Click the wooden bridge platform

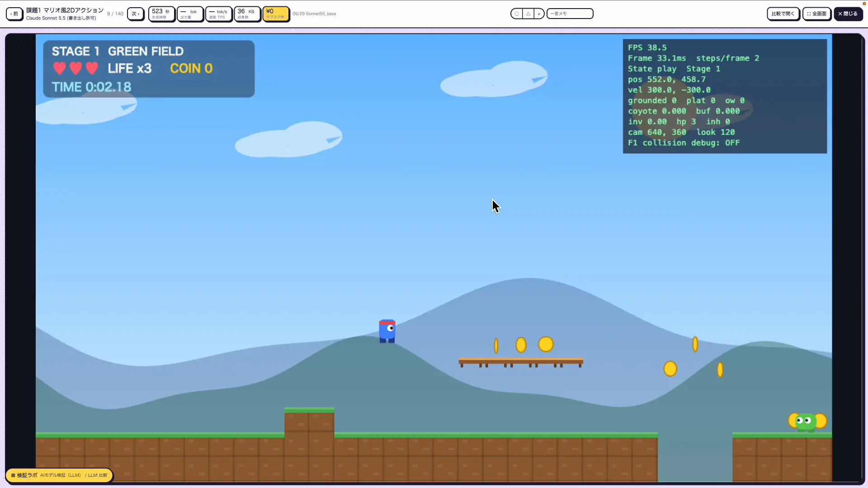point(521,362)
